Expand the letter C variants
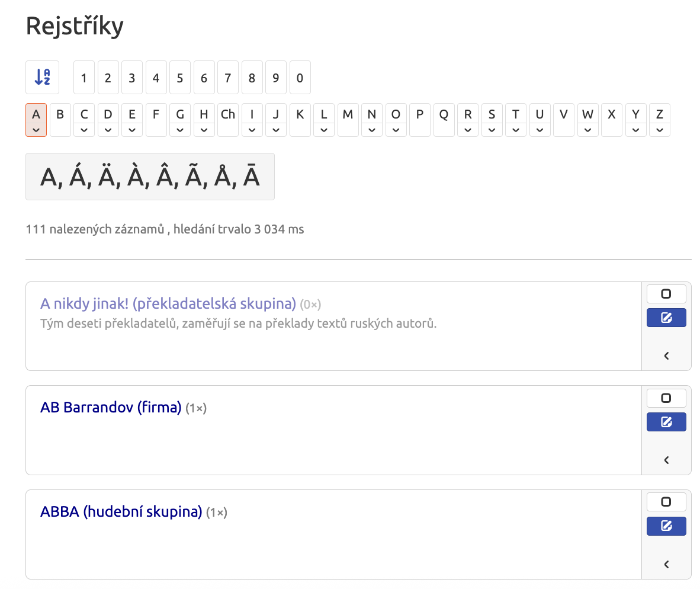Viewport: 700px width, 589px height. (x=84, y=130)
